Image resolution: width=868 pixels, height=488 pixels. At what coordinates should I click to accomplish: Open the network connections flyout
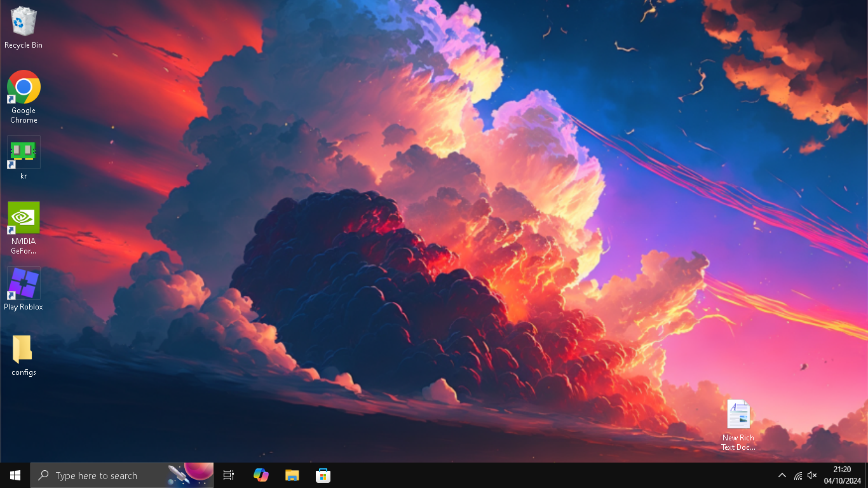pyautogui.click(x=798, y=475)
